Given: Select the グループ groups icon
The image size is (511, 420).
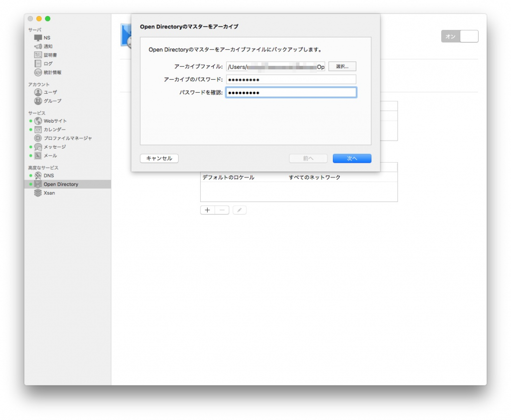Looking at the screenshot, I should coord(38,101).
